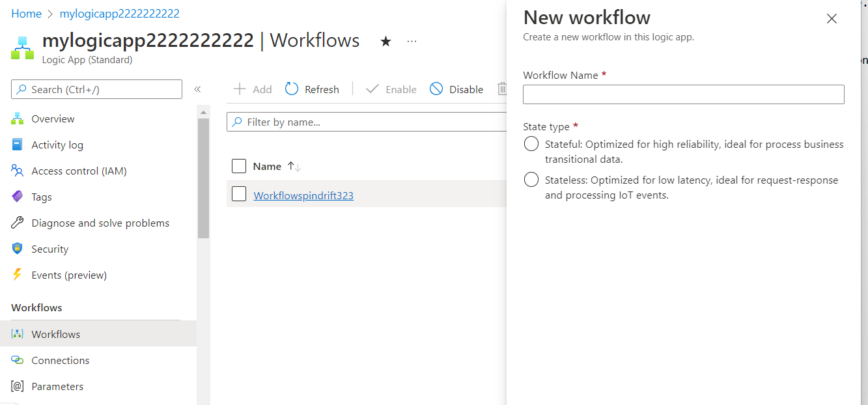The width and height of the screenshot is (868, 405).
Task: Open Events (preview) menu item
Action: pos(98,275)
